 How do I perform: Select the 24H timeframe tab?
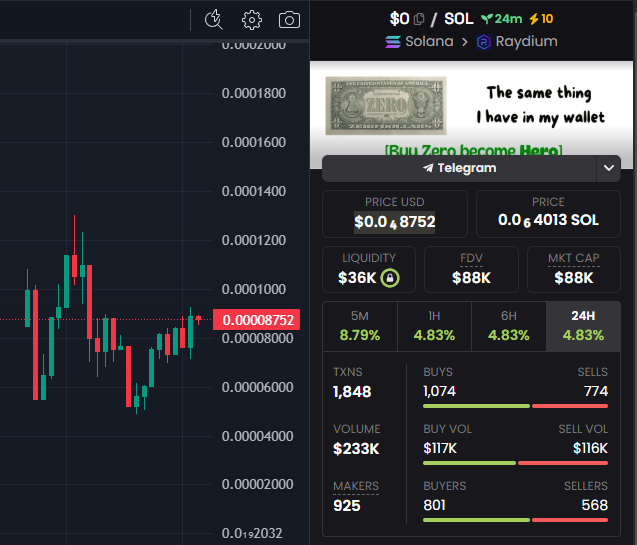(x=583, y=327)
